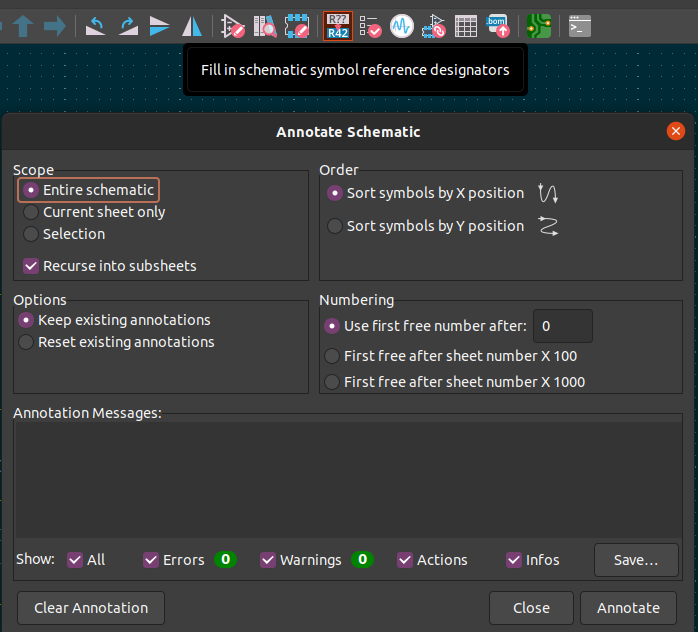Select First free after sheet number X 100
Image resolution: width=698 pixels, height=632 pixels.
click(450, 356)
